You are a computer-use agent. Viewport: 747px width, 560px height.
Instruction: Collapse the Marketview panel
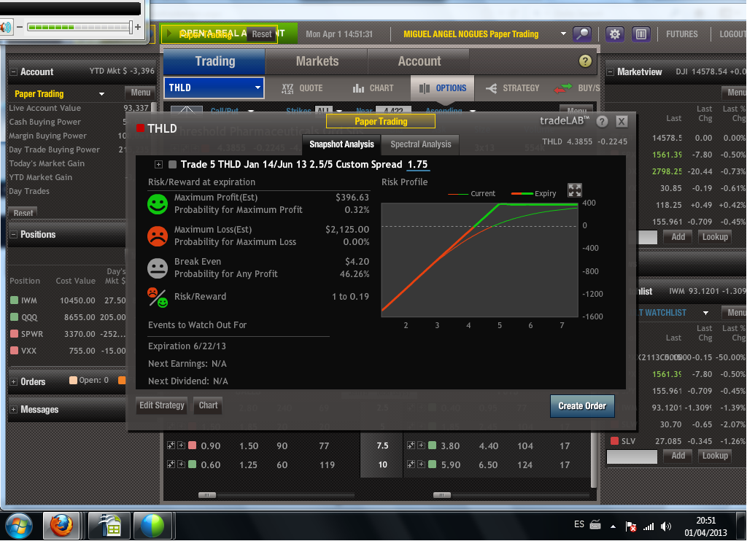click(610, 72)
